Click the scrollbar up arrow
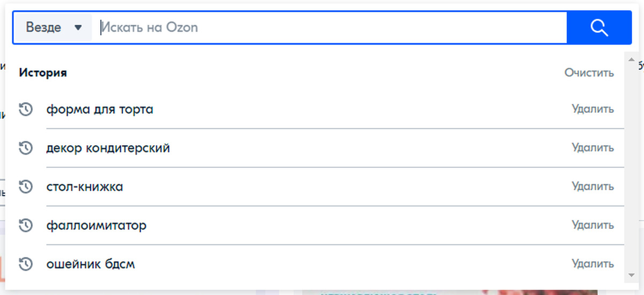This screenshot has height=295, width=644. tap(631, 59)
